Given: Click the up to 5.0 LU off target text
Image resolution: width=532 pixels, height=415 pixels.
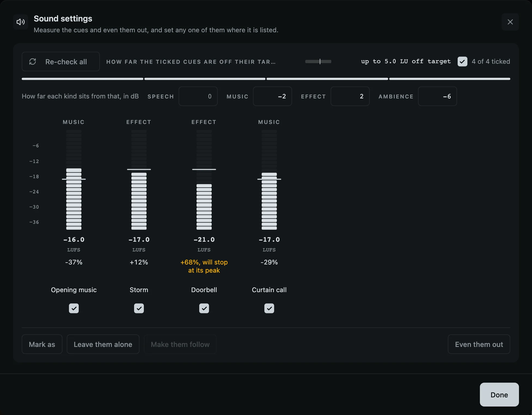Looking at the screenshot, I should click(x=406, y=62).
